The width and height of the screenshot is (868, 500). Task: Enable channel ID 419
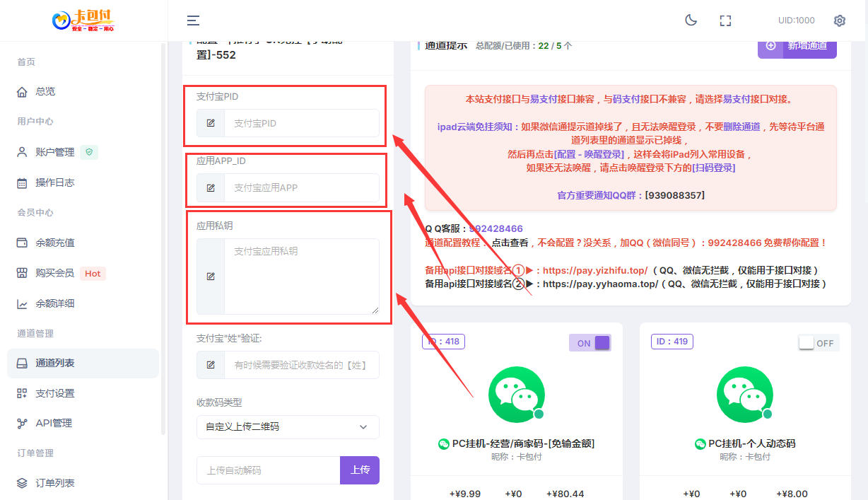tap(818, 342)
